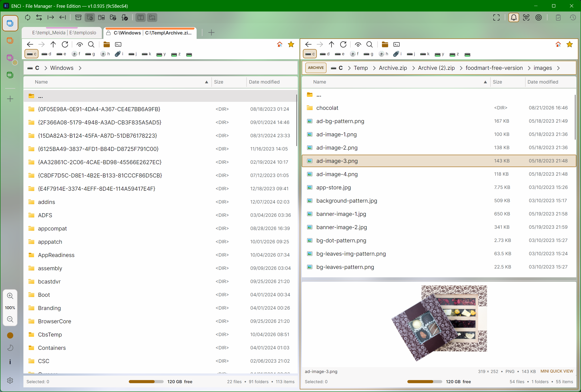The height and width of the screenshot is (392, 581).
Task: Click the right pane new folder icon
Action: click(x=385, y=44)
